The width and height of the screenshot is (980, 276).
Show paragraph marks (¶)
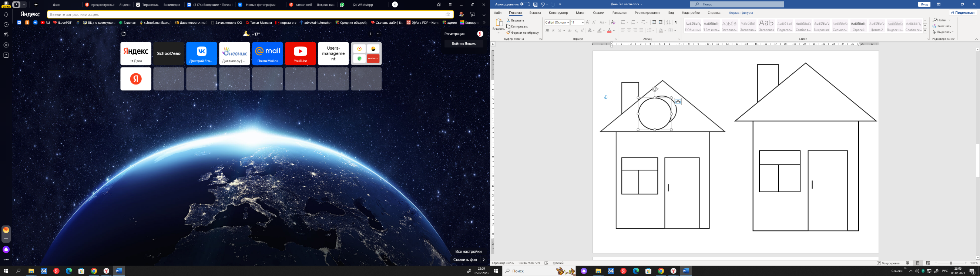click(x=676, y=23)
